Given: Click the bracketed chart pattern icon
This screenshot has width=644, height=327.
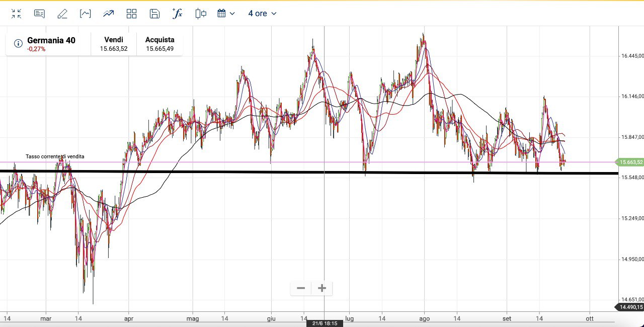Looking at the screenshot, I should [x=86, y=14].
